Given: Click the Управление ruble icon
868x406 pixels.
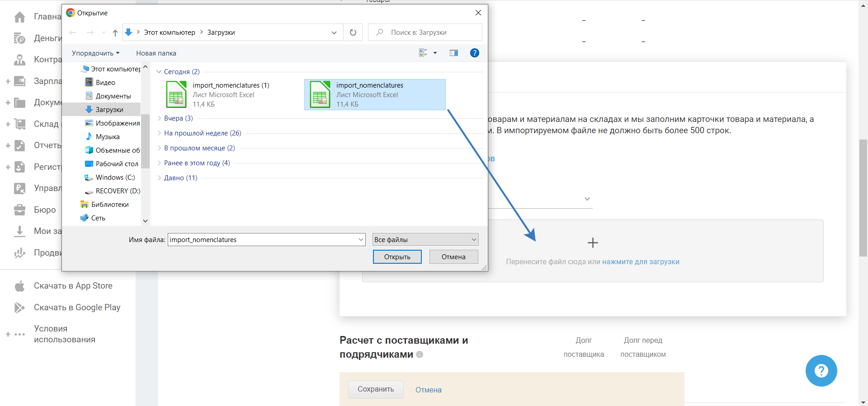Looking at the screenshot, I should pyautogui.click(x=19, y=188).
